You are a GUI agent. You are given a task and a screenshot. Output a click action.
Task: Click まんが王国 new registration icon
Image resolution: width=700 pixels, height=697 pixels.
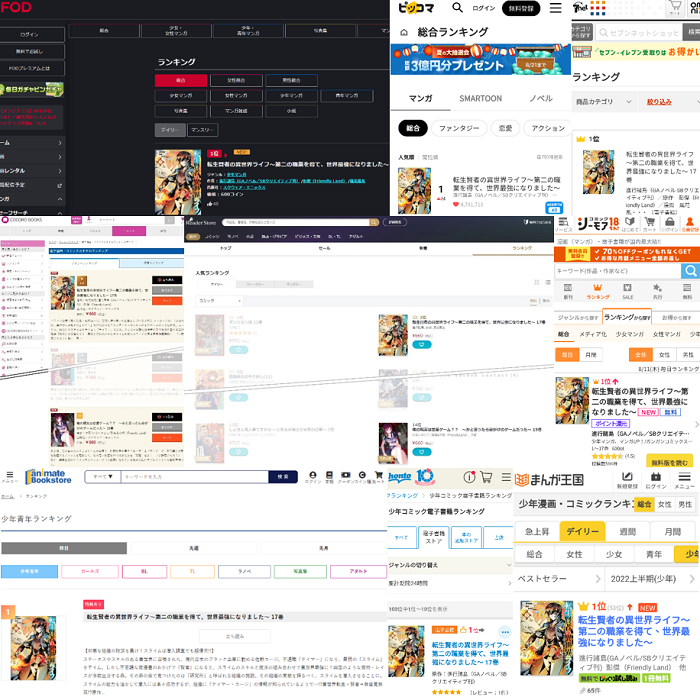click(627, 480)
